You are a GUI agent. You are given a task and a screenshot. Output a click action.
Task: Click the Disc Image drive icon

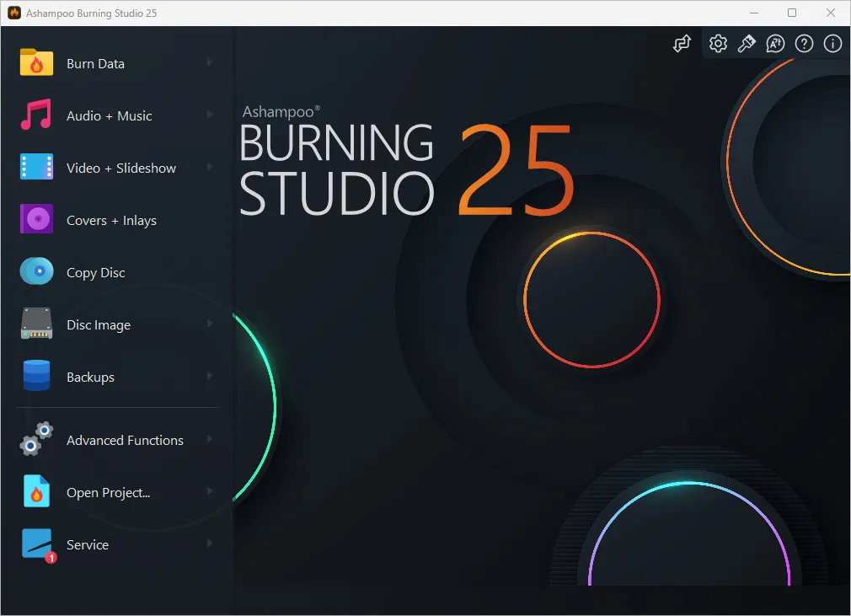pos(36,324)
